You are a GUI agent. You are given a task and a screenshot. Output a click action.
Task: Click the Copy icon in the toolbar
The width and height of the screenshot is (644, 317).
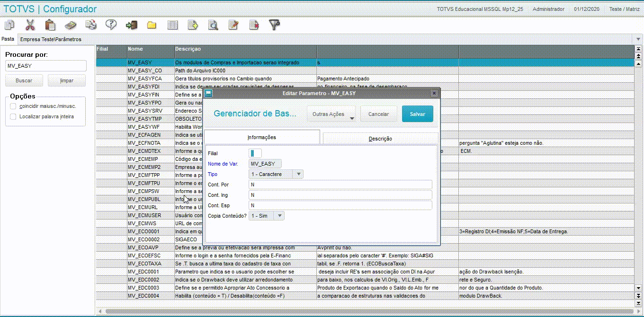[9, 25]
